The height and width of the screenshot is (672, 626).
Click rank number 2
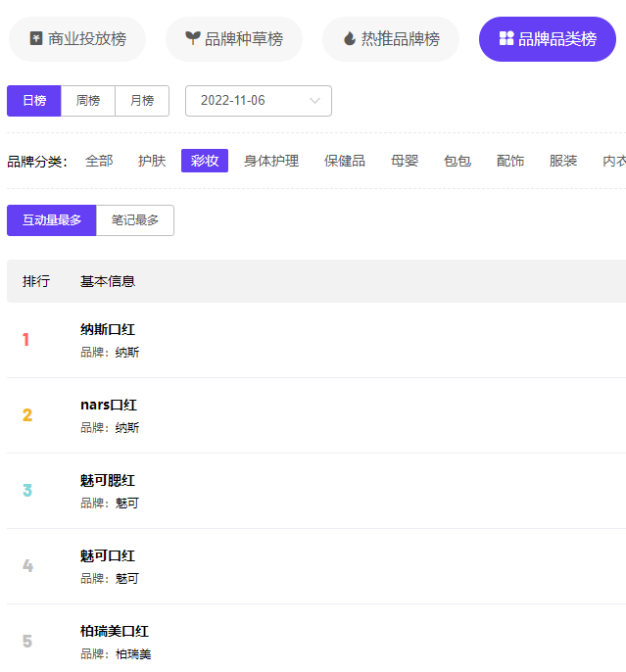(27, 415)
